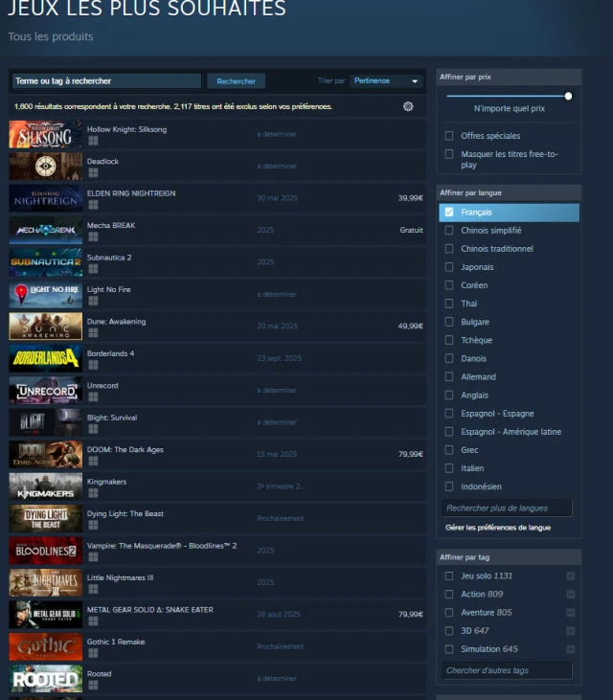
Task: Enable the Offres spéciales checkbox
Action: tap(449, 136)
